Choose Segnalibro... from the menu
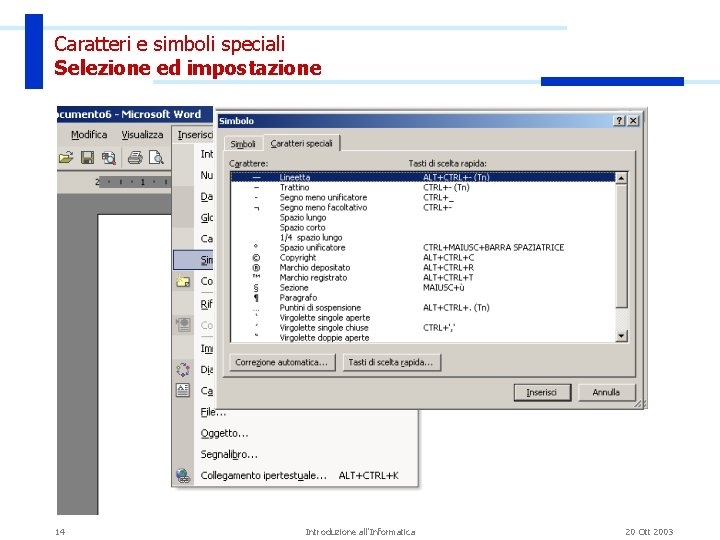The image size is (720, 540). click(229, 454)
